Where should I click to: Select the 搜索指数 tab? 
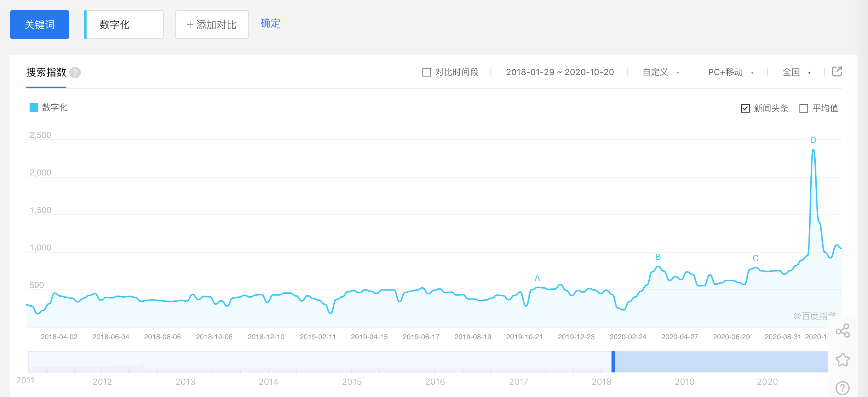point(46,73)
